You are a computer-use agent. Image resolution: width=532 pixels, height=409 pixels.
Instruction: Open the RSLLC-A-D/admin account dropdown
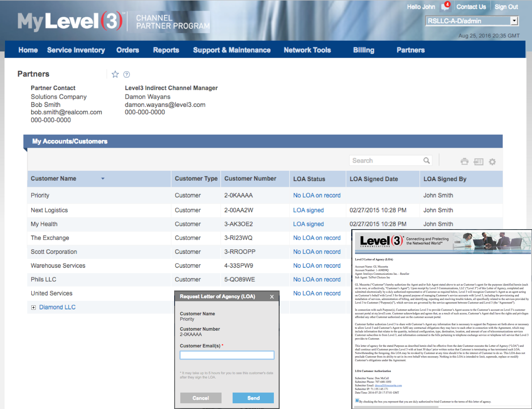click(x=514, y=21)
